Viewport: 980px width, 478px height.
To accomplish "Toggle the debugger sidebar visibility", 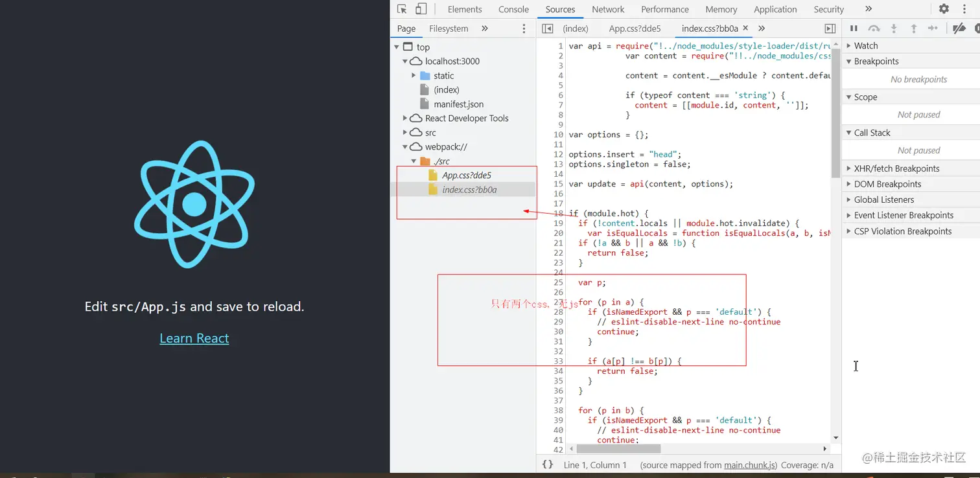I will coord(830,28).
